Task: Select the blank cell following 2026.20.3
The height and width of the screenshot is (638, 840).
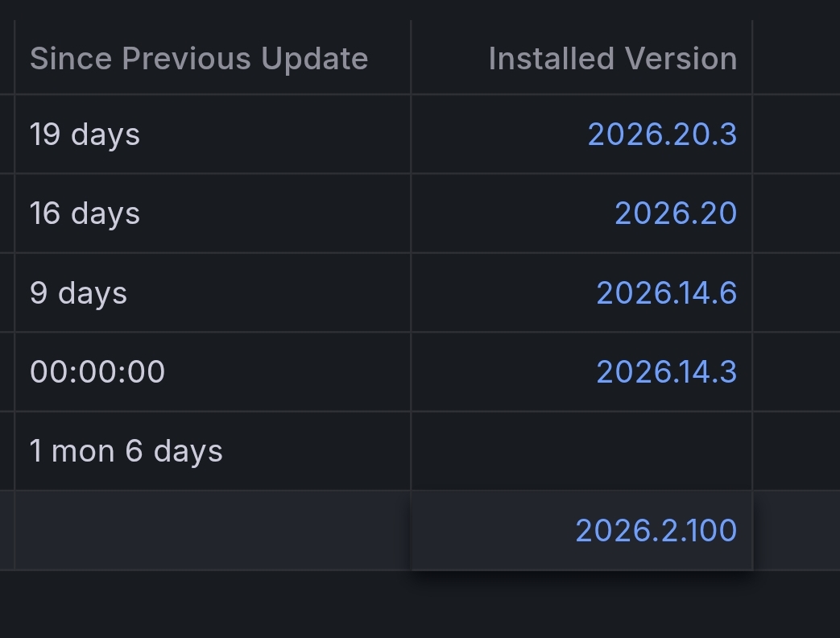Action: point(797,134)
